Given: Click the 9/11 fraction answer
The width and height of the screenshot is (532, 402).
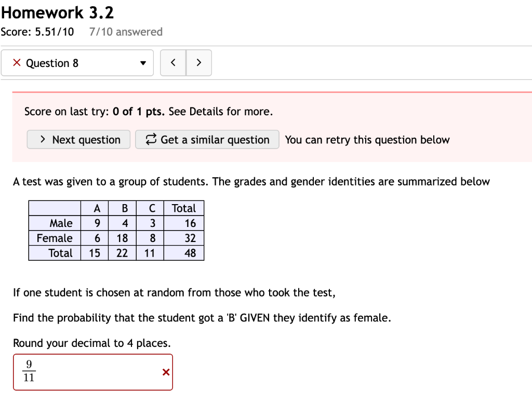Looking at the screenshot, I should pyautogui.click(x=29, y=372).
